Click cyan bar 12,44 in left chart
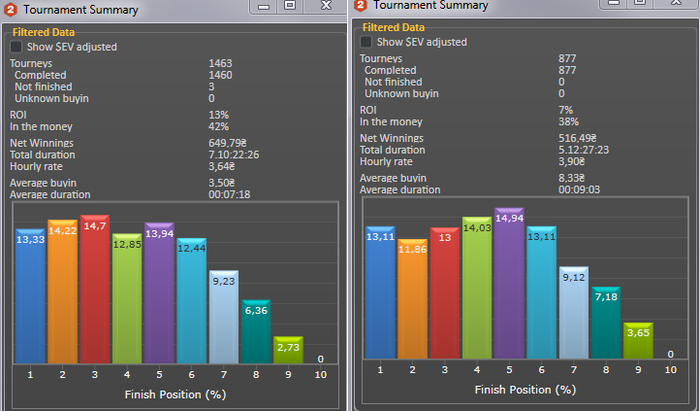700x411 pixels. (x=192, y=300)
